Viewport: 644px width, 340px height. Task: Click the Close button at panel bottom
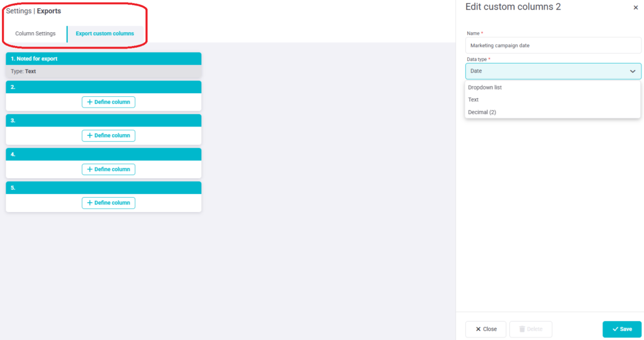coord(486,329)
